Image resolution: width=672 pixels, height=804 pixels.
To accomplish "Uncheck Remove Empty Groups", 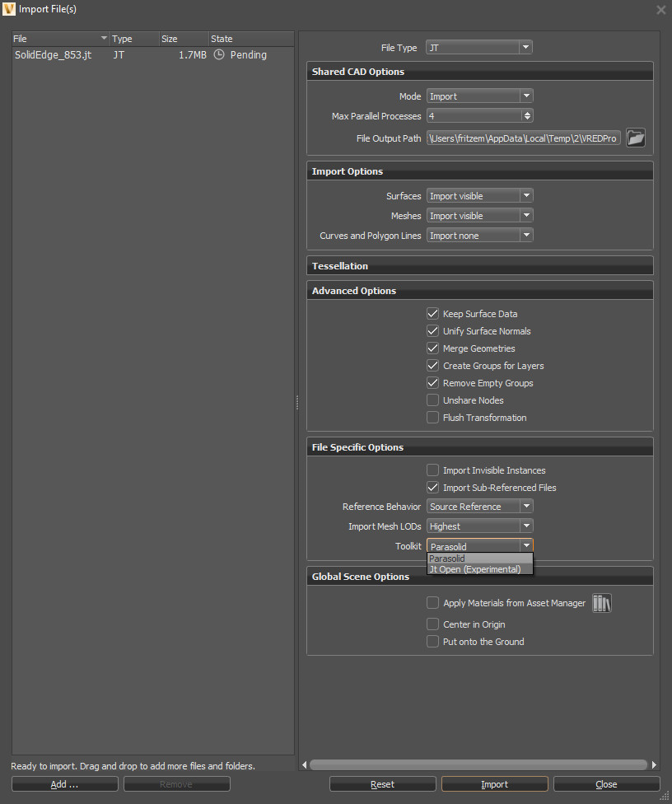I will point(432,383).
